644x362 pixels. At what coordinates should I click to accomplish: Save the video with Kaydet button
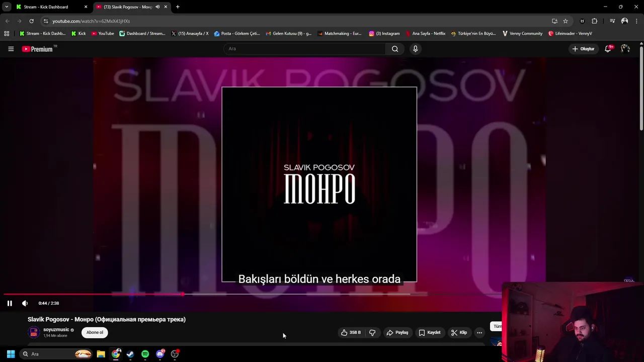[429, 332]
